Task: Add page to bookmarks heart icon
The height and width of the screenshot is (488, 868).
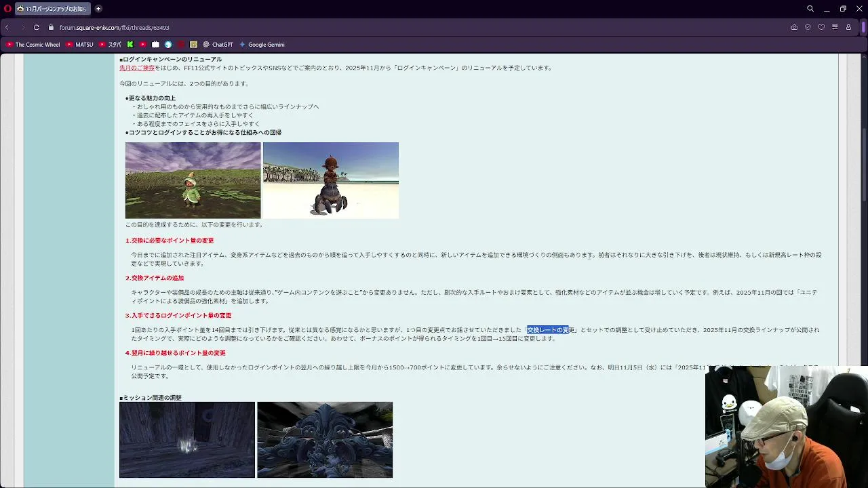Action: tap(821, 27)
